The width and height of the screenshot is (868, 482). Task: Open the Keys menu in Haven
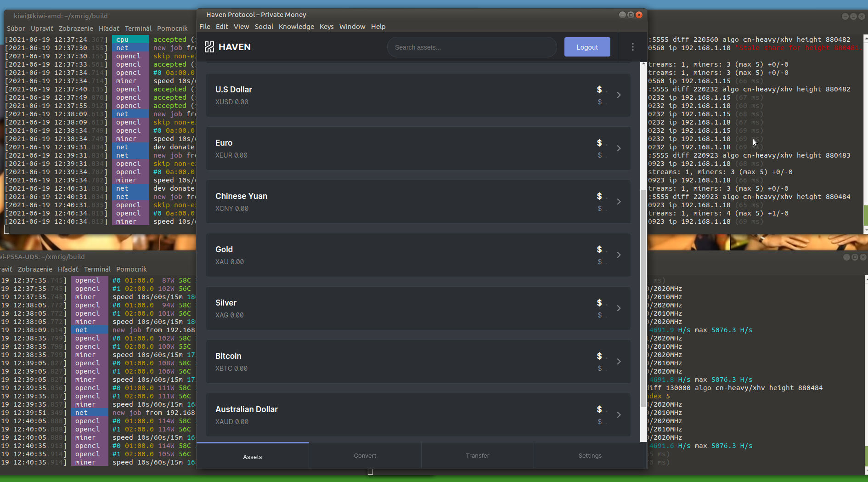[x=327, y=27]
